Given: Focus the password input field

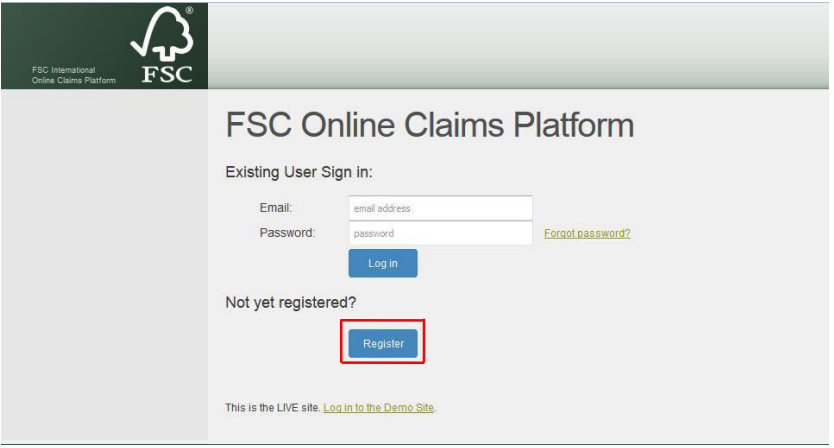Looking at the screenshot, I should [440, 233].
